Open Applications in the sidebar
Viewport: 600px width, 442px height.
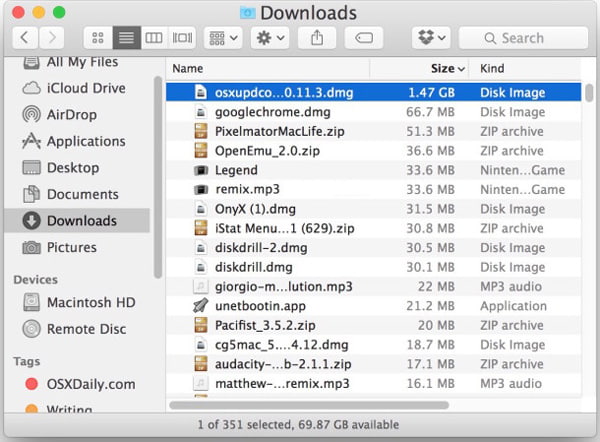click(86, 141)
